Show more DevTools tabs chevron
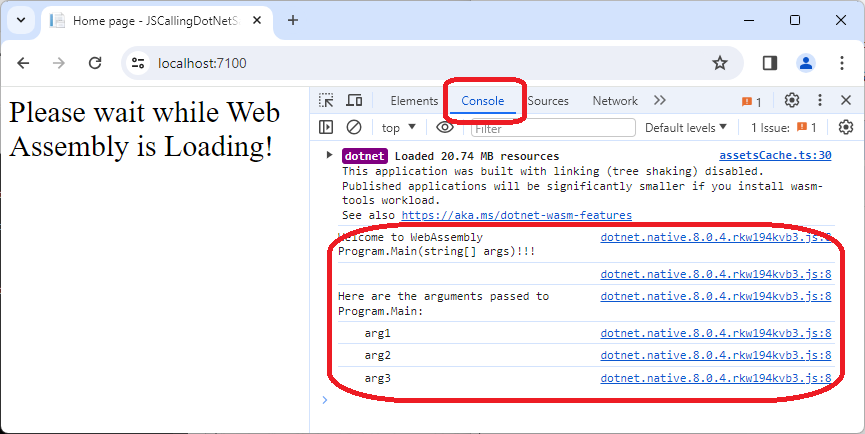The width and height of the screenshot is (865, 434). point(660,100)
